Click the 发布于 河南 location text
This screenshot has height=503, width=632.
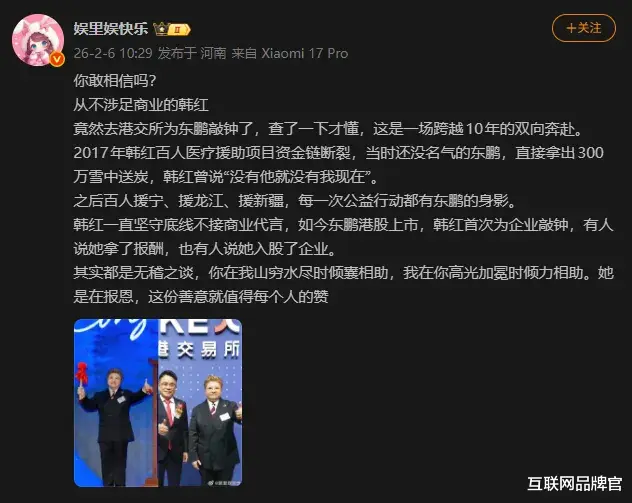point(192,53)
